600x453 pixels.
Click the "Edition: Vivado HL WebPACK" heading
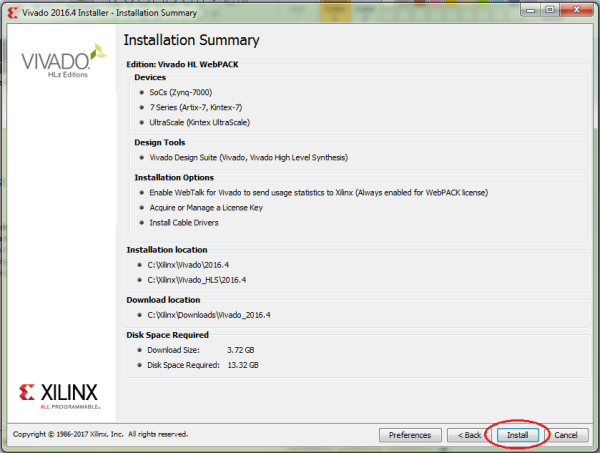pyautogui.click(x=182, y=64)
